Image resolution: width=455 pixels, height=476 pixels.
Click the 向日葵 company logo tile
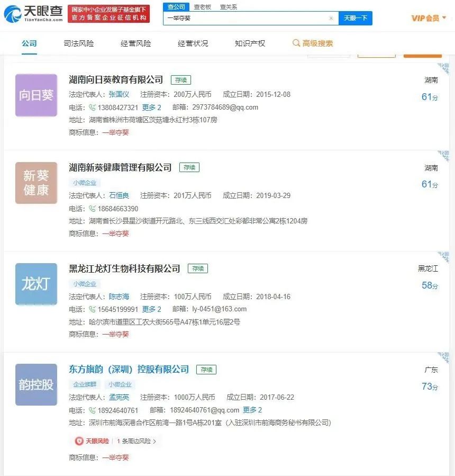click(36, 95)
